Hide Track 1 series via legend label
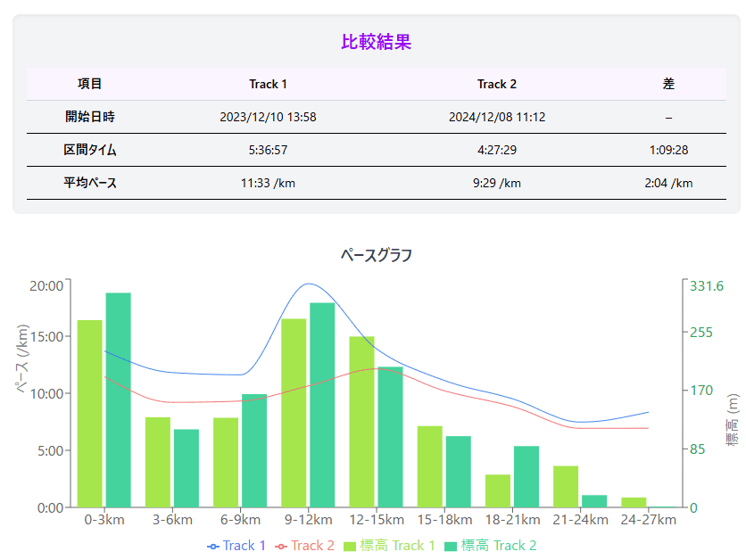This screenshot has width=746, height=560. click(245, 546)
